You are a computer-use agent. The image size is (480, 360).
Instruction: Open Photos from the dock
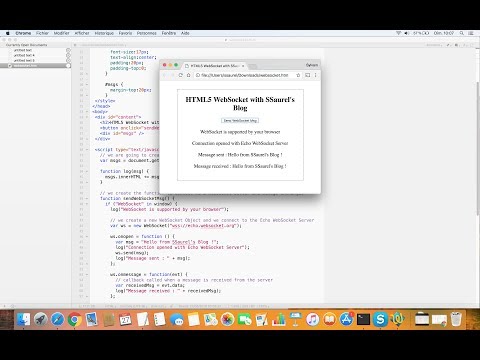click(x=228, y=319)
